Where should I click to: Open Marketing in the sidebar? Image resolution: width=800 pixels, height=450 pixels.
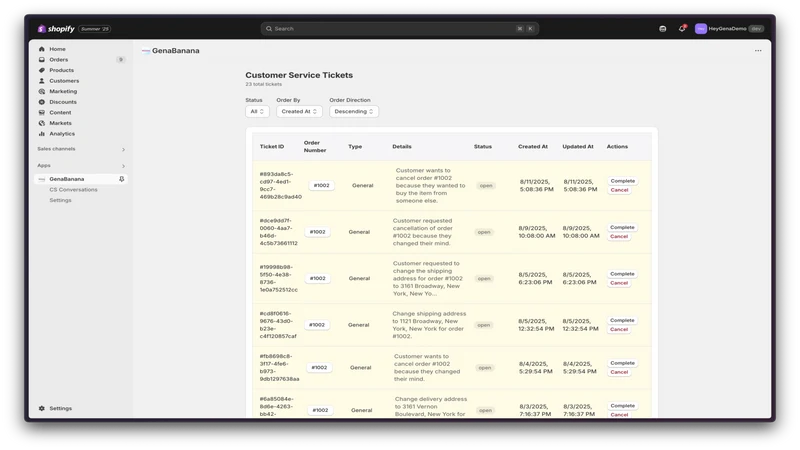63,91
